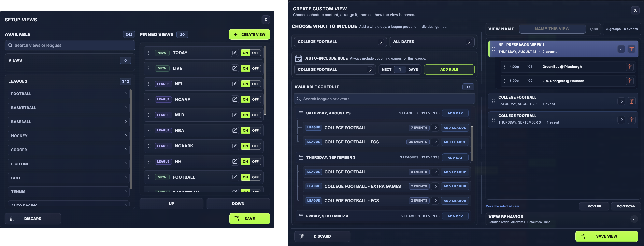This screenshot has width=644, height=246.
Task: Click the edit pencil icon for TODAY view
Action: [234, 53]
